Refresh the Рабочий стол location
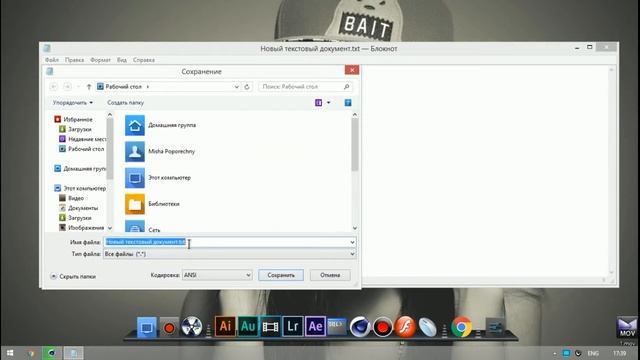Screen dimensions: 640x360 pyautogui.click(x=247, y=87)
